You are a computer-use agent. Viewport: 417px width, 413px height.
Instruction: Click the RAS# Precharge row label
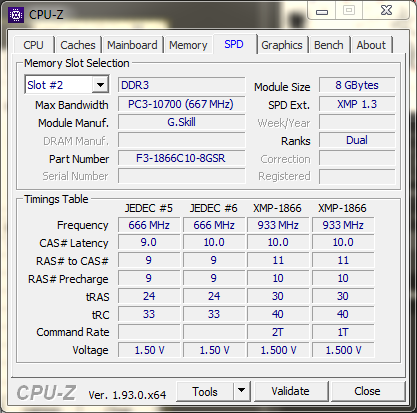pos(68,279)
